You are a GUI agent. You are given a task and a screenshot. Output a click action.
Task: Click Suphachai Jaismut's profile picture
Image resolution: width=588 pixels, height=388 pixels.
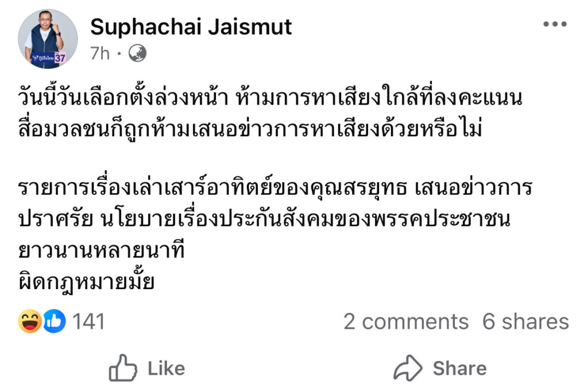pyautogui.click(x=48, y=39)
